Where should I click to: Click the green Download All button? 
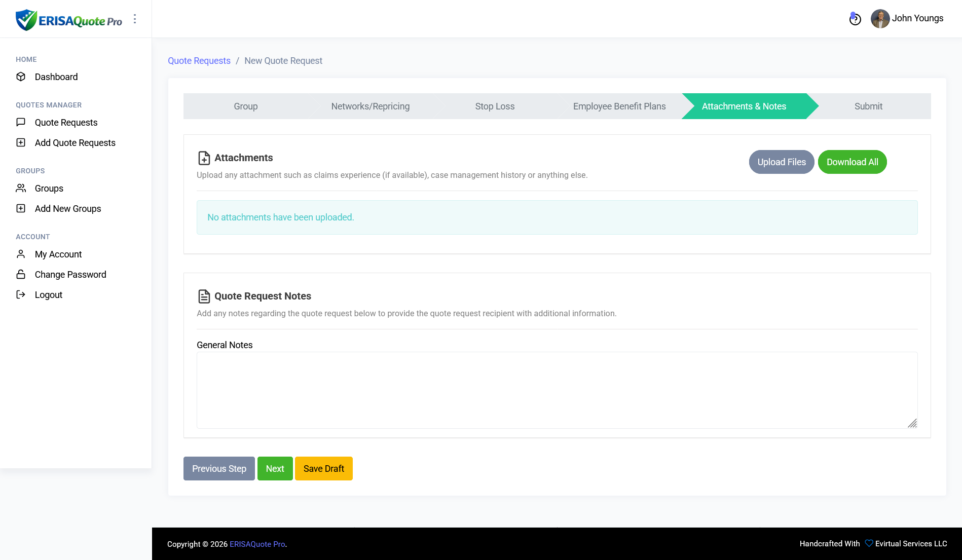(852, 162)
